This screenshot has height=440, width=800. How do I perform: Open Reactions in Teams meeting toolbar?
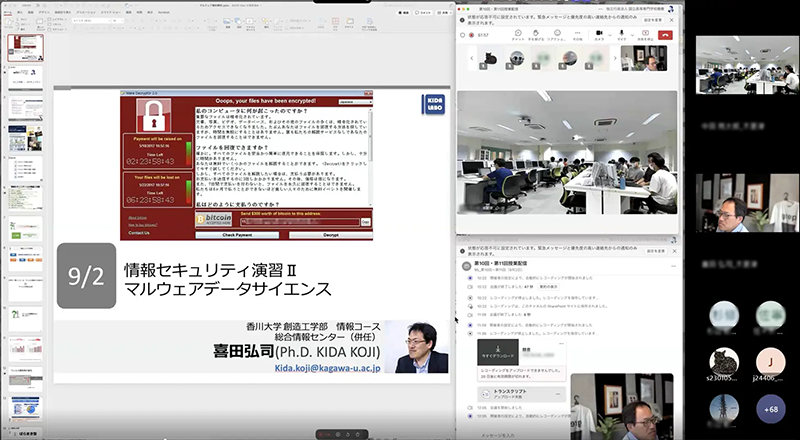[x=555, y=35]
